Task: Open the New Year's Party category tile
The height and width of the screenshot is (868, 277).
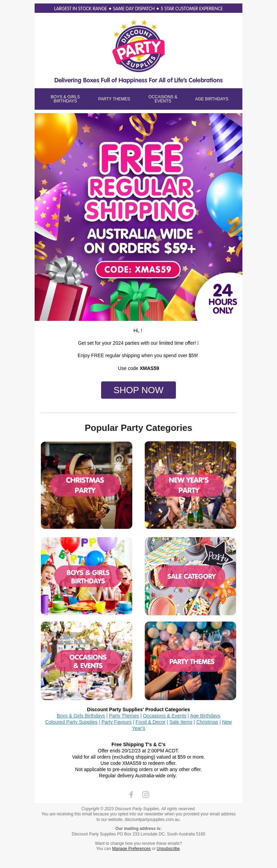Action: pyautogui.click(x=190, y=485)
